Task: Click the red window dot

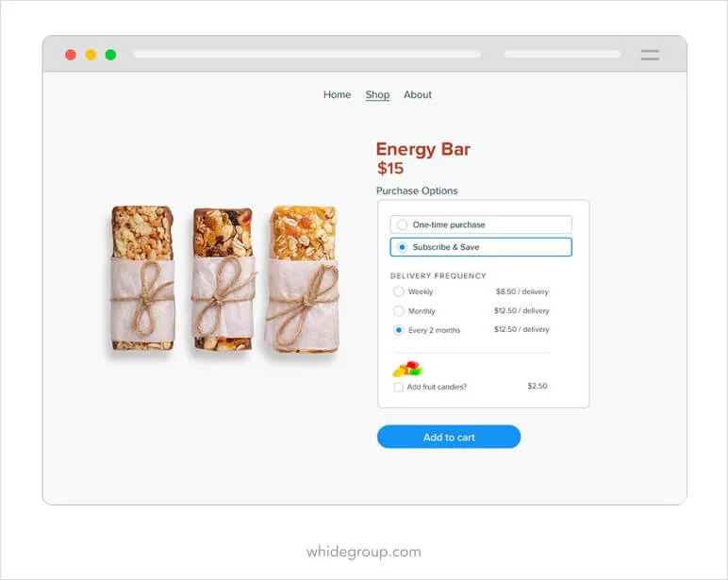Action: click(71, 55)
